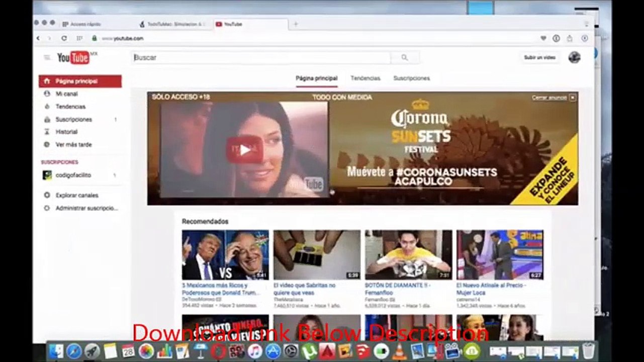The width and height of the screenshot is (644, 362).
Task: Open the speed dial grid icon
Action: pyautogui.click(x=79, y=38)
